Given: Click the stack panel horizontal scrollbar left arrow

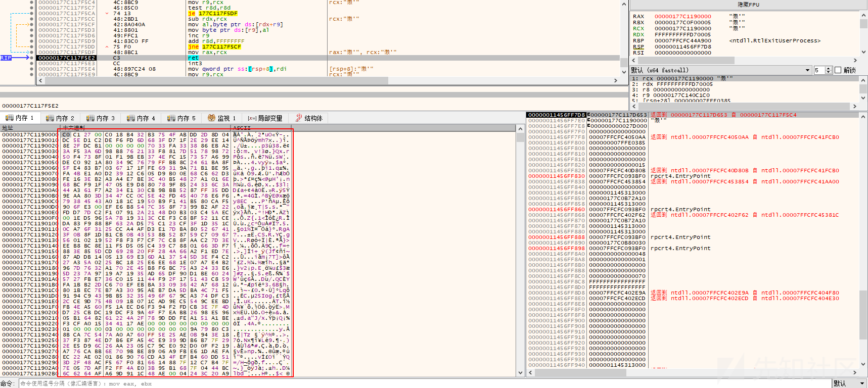Looking at the screenshot, I should (x=530, y=373).
